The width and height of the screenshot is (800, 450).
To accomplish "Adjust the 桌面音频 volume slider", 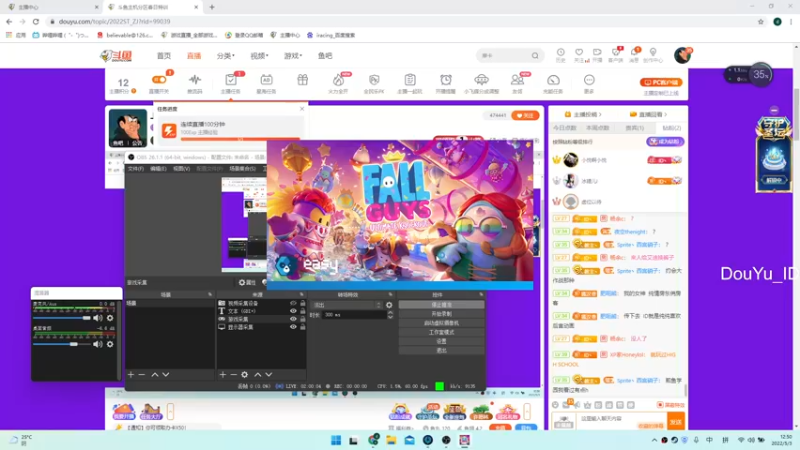I will click(x=62, y=344).
